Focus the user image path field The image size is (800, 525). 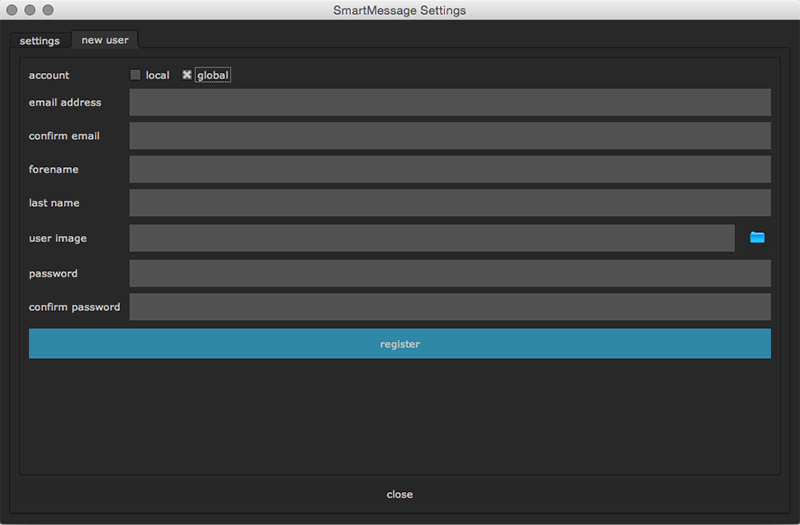(x=432, y=238)
